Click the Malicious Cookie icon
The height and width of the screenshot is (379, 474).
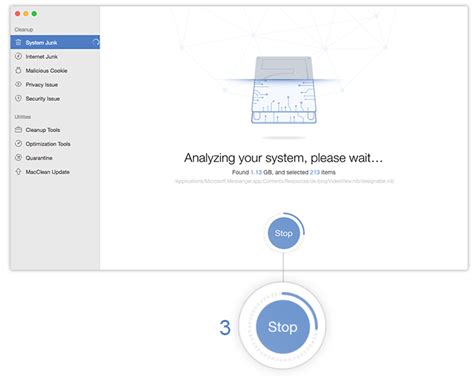(x=19, y=70)
